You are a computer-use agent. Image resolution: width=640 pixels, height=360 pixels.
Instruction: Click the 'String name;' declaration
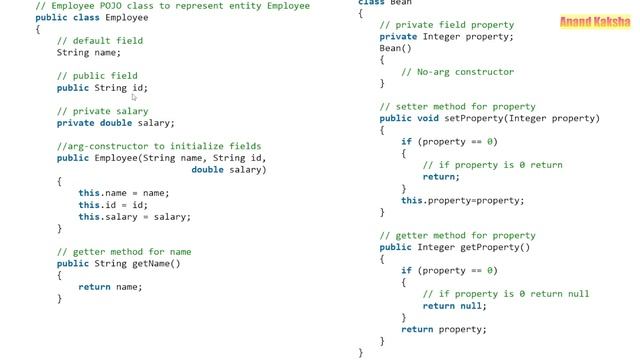tap(89, 53)
